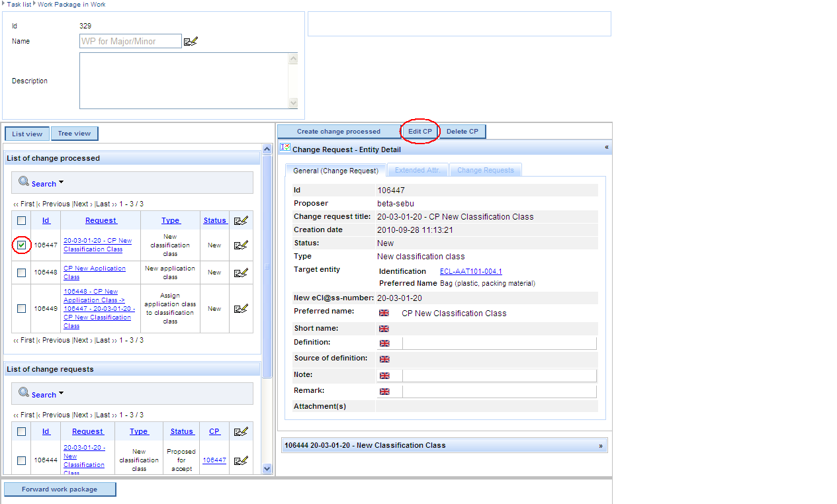Switch to Tree view tab
The height and width of the screenshot is (504, 837).
coord(74,134)
